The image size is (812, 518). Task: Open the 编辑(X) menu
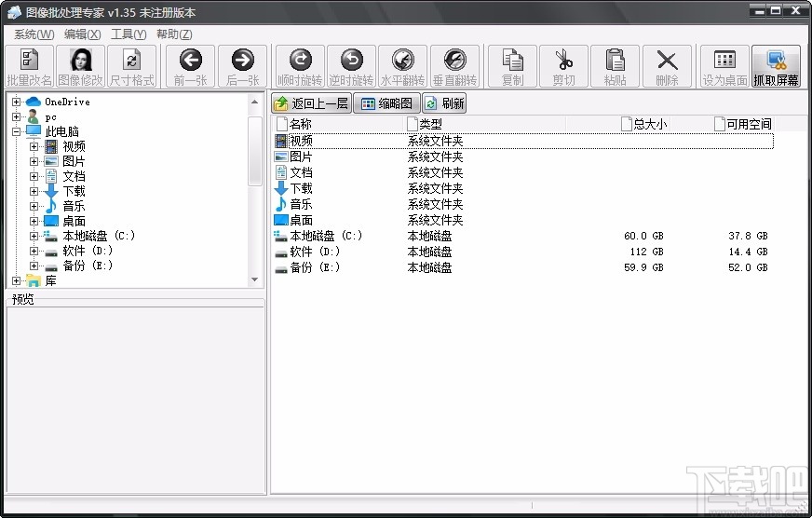(82, 34)
